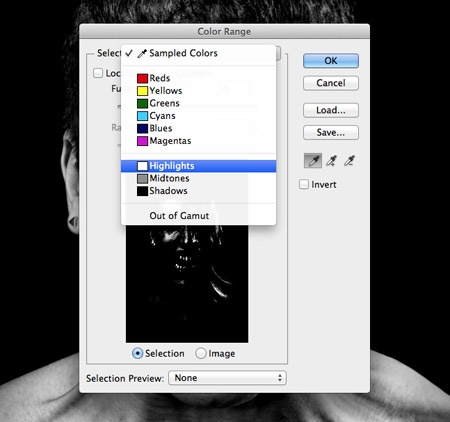
Task: Choose the Reds color swatch option
Action: pyautogui.click(x=142, y=78)
